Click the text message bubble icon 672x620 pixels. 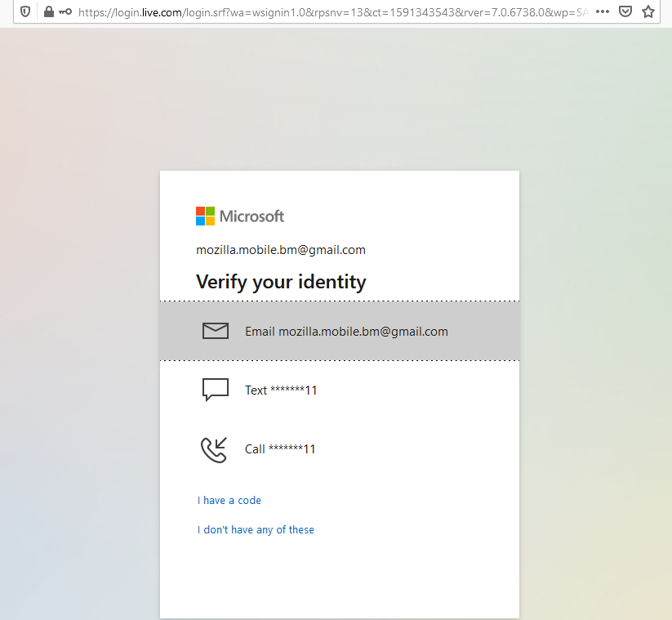point(215,390)
